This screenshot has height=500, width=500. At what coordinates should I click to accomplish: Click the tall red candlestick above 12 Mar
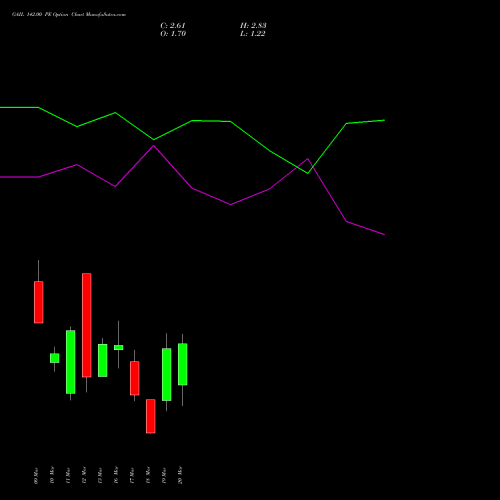click(87, 325)
